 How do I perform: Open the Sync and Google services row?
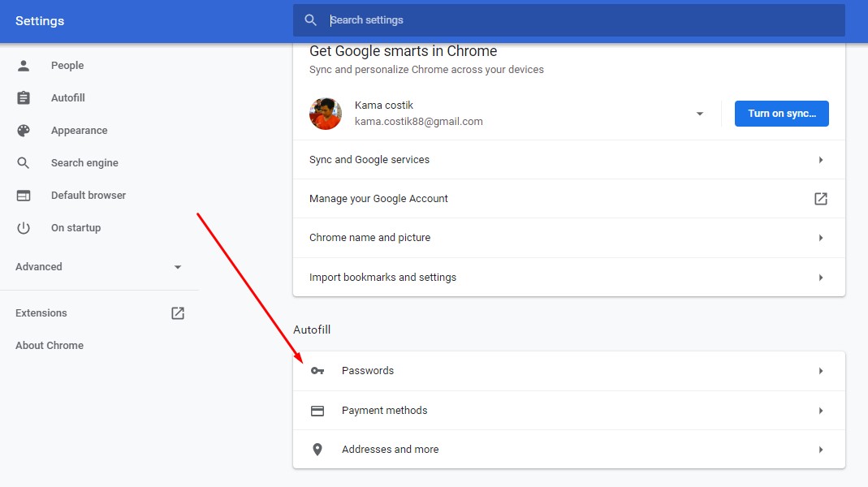coord(568,159)
